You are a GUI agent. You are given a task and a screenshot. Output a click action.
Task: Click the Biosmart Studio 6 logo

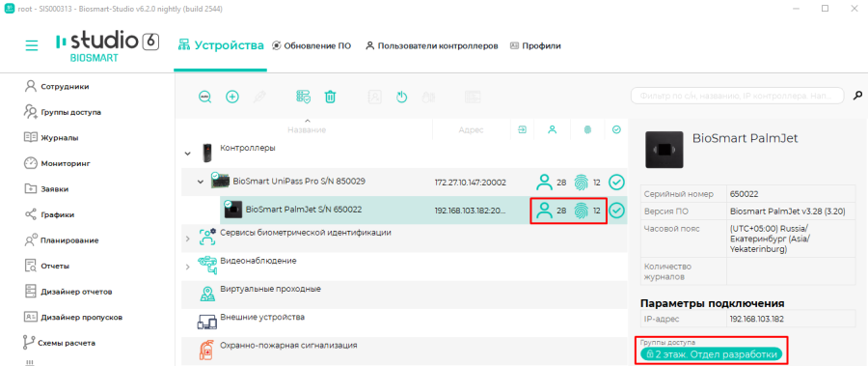click(107, 46)
